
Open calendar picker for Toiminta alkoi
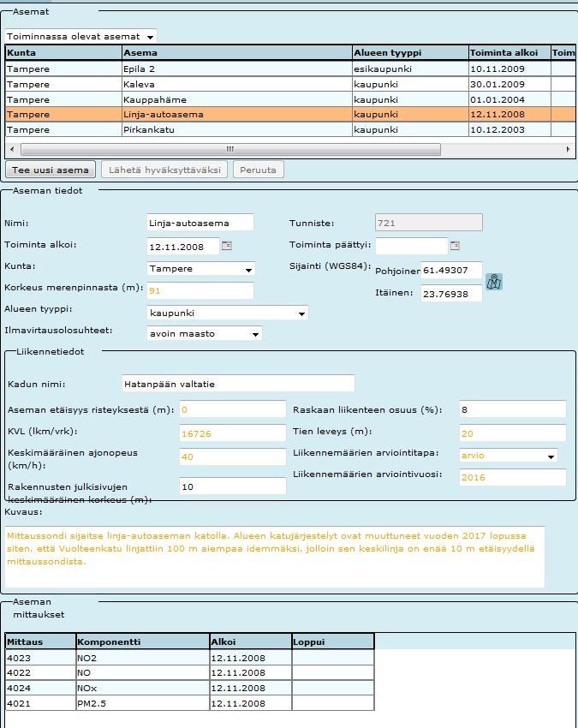(227, 246)
